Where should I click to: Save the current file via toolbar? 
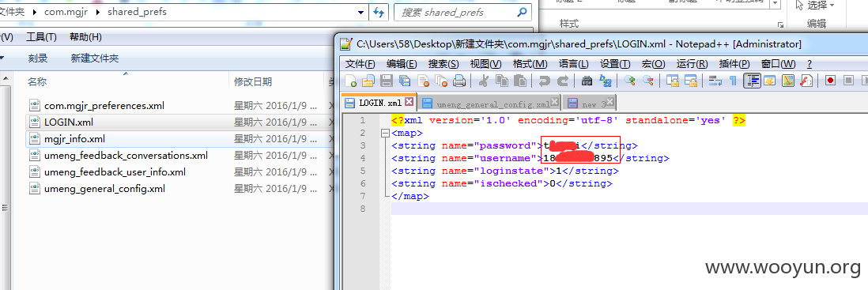tap(387, 81)
